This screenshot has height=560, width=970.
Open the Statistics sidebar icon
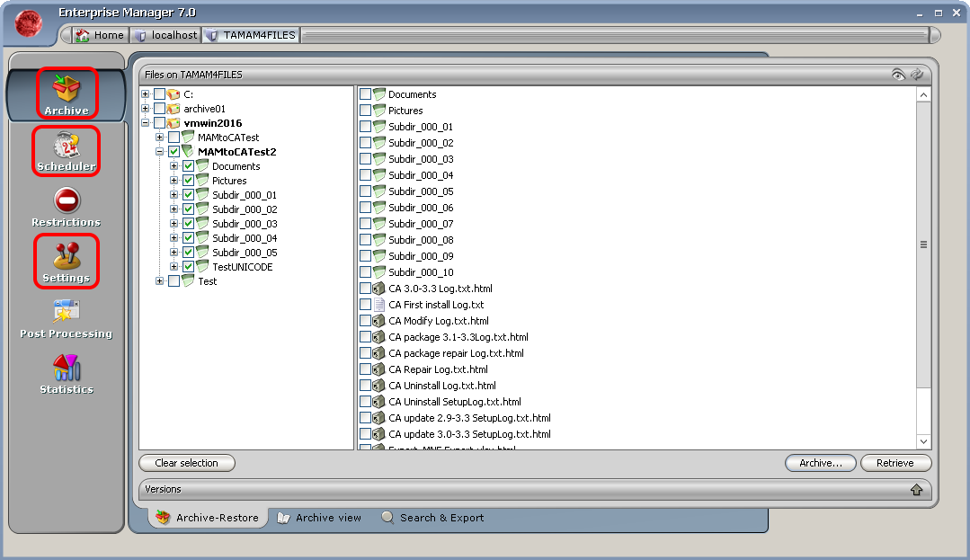click(67, 373)
